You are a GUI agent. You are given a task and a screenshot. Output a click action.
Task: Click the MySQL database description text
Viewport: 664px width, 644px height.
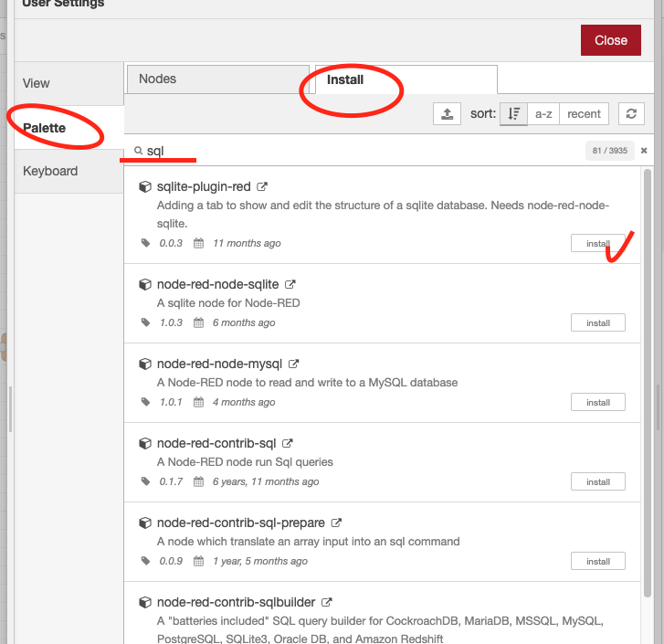tap(307, 383)
